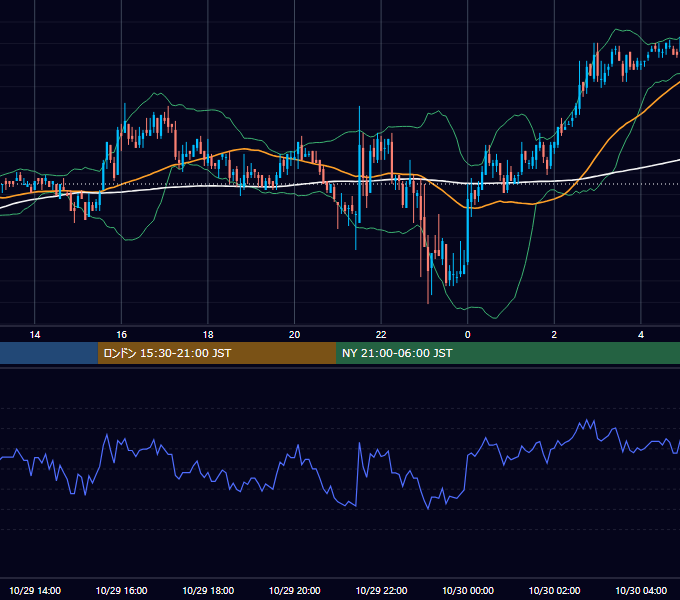Click the 18 hour label on chart axis
This screenshot has width=680, height=600.
click(208, 335)
